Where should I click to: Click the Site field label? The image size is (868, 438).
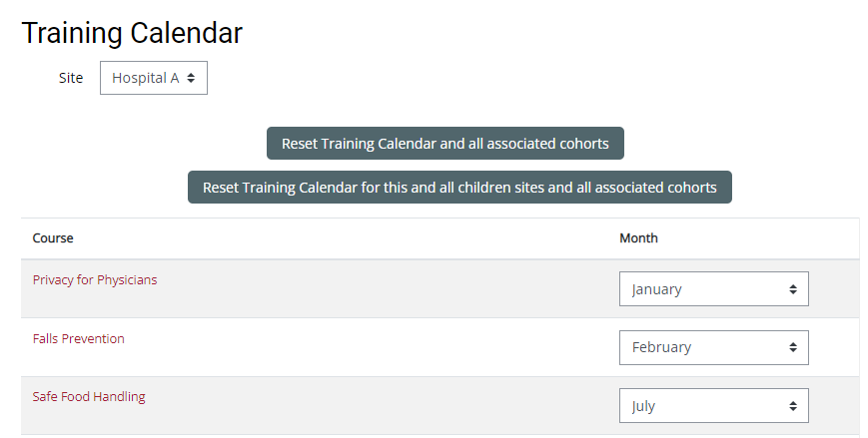pyautogui.click(x=71, y=78)
